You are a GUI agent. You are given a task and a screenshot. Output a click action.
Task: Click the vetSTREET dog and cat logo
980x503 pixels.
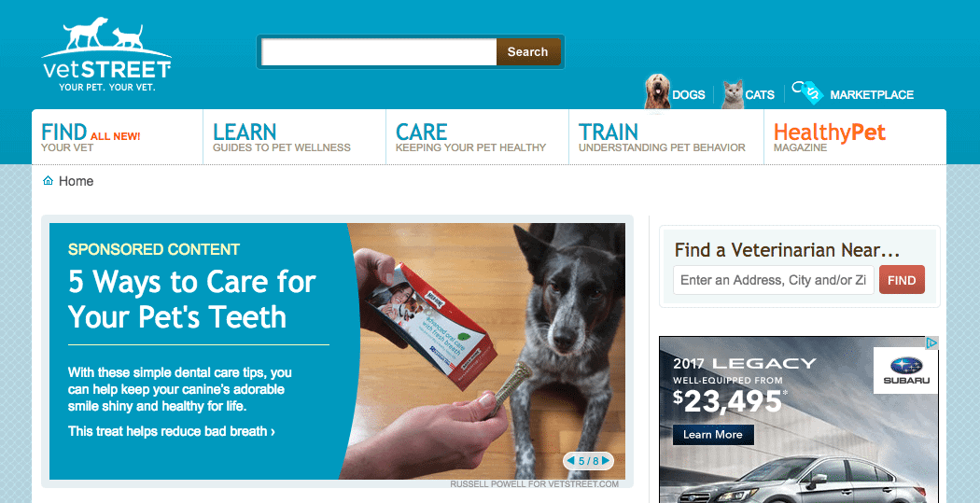tap(106, 54)
